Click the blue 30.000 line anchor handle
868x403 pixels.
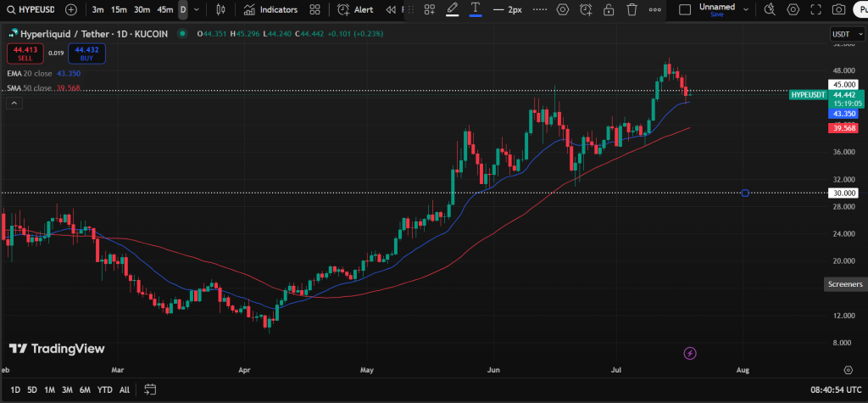point(745,193)
